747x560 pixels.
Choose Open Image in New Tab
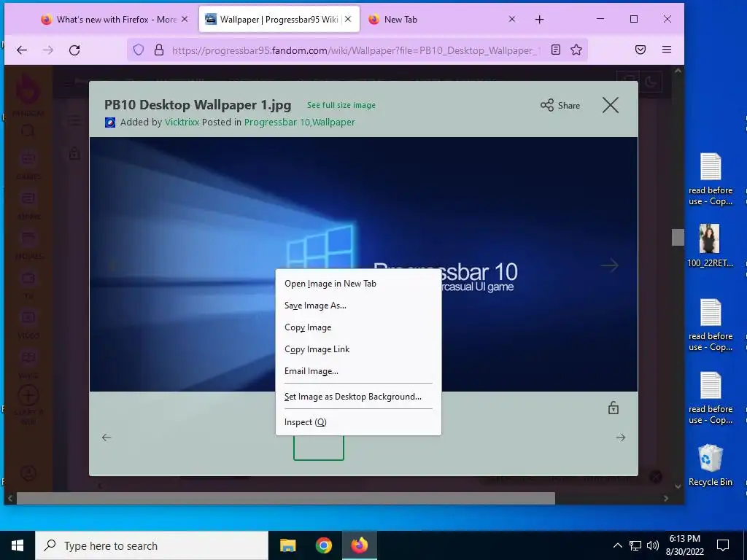[x=358, y=284]
